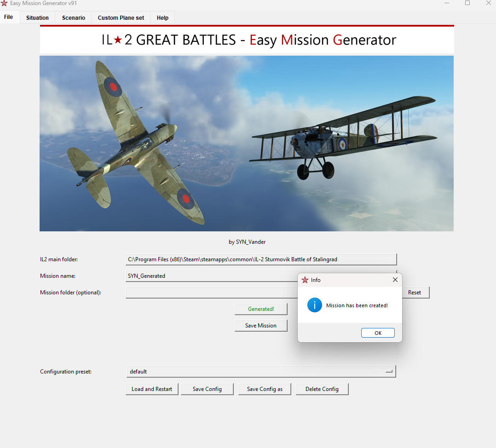The height and width of the screenshot is (448, 496).
Task: Click the blue info icon in dialog
Action: (314, 305)
